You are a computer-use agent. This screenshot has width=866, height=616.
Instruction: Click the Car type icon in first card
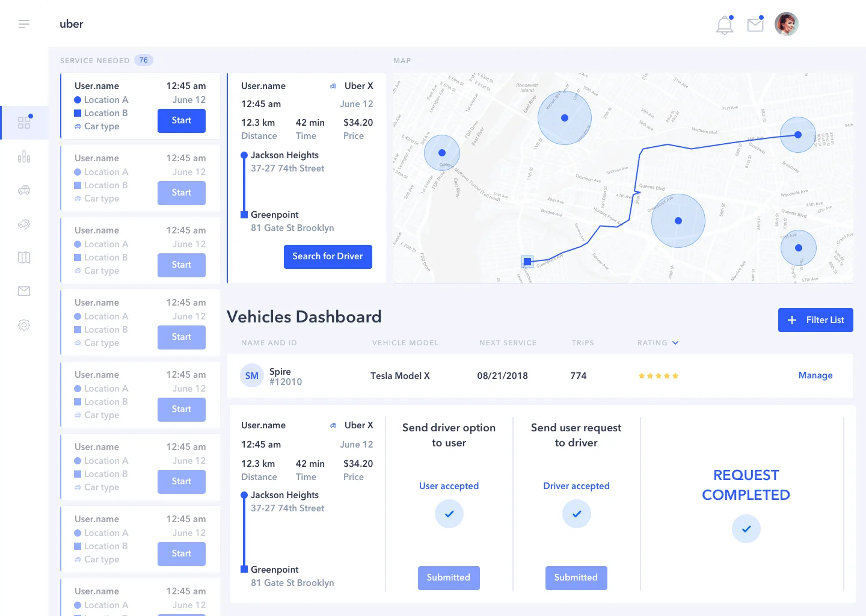pyautogui.click(x=78, y=126)
